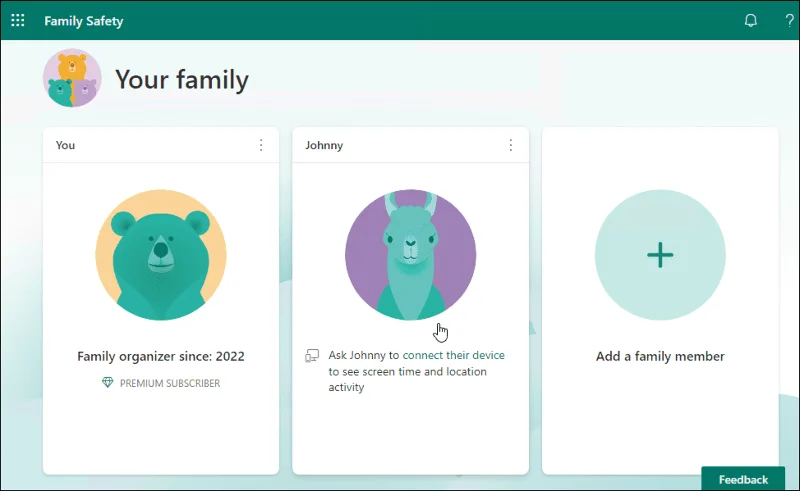800x491 pixels.
Task: Click the device icon beside Ask Johnny
Action: 312,356
